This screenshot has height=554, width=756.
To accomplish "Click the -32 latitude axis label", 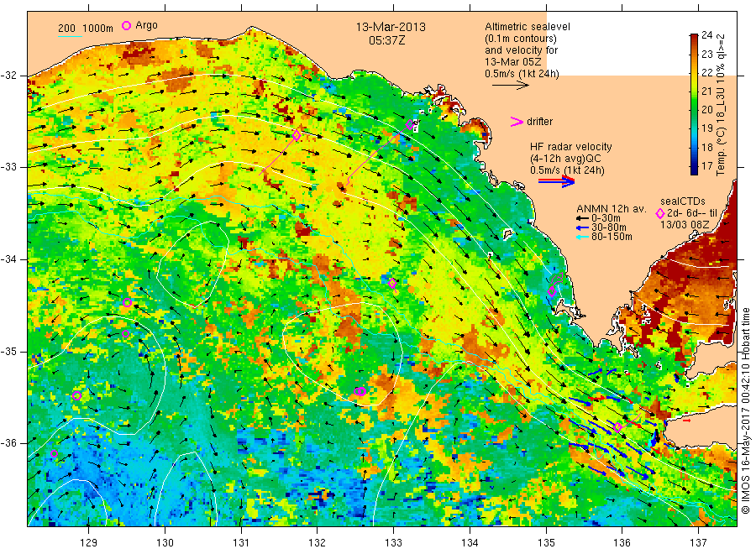I will [8, 76].
